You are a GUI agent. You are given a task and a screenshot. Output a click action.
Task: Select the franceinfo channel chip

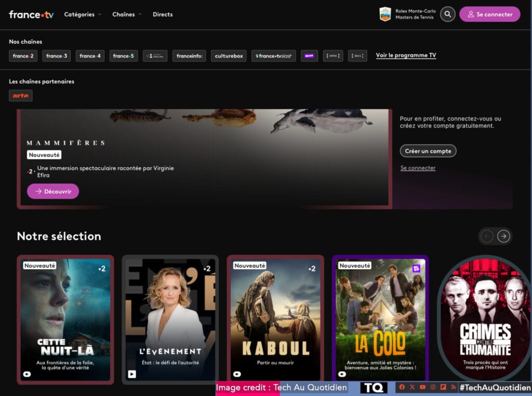click(x=189, y=56)
